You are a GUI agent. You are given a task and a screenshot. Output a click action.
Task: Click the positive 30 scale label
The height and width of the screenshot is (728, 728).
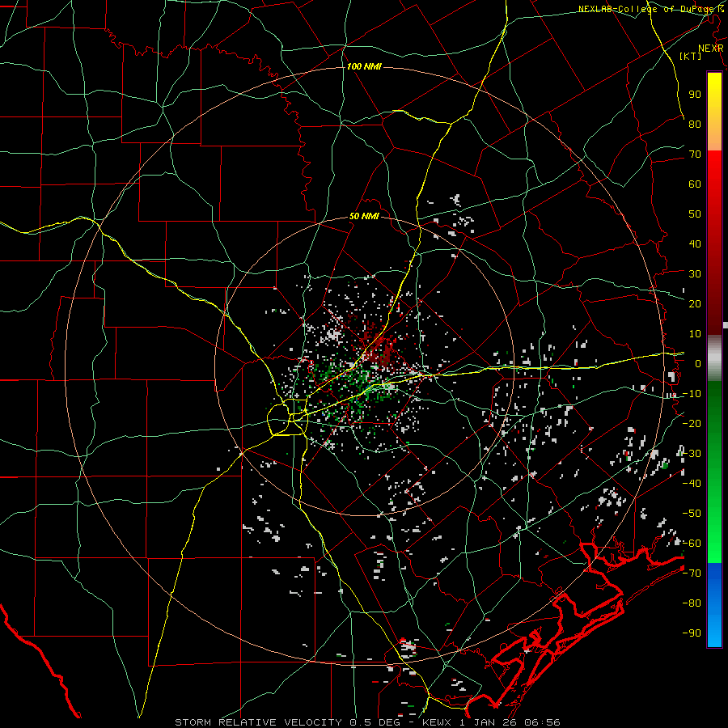click(695, 274)
